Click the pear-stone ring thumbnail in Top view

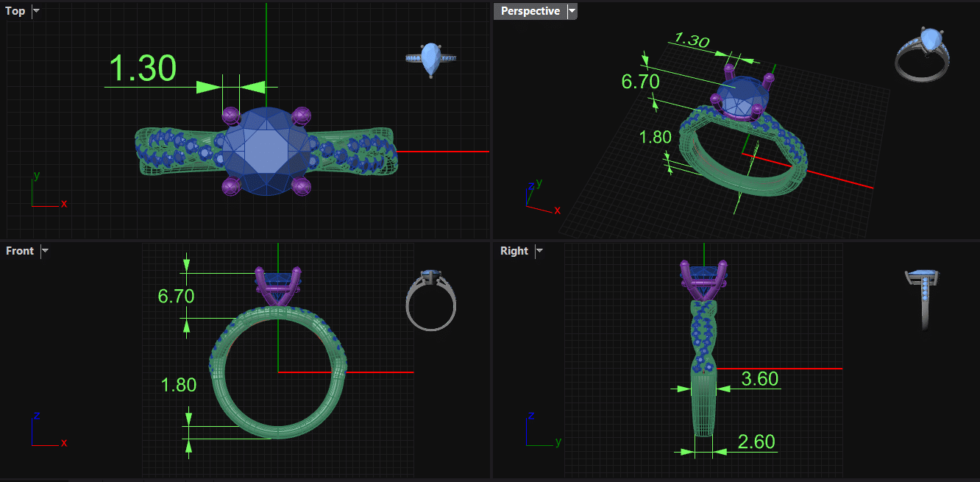[x=431, y=59]
